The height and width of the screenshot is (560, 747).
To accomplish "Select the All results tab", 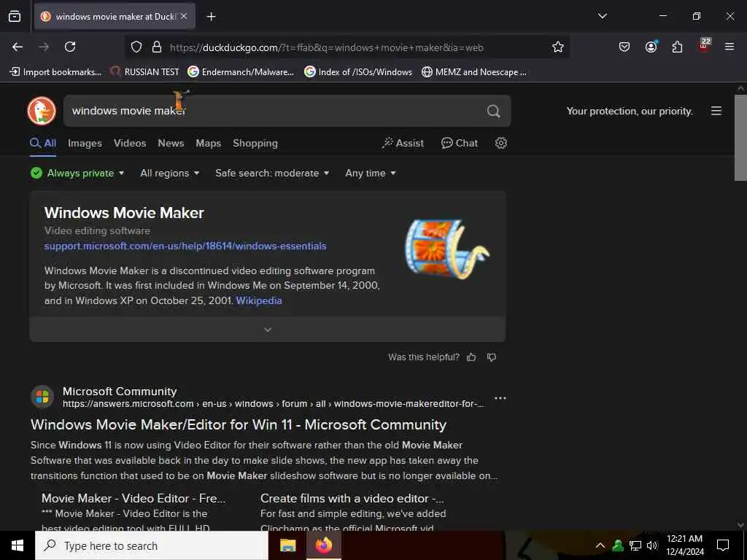I will click(43, 143).
